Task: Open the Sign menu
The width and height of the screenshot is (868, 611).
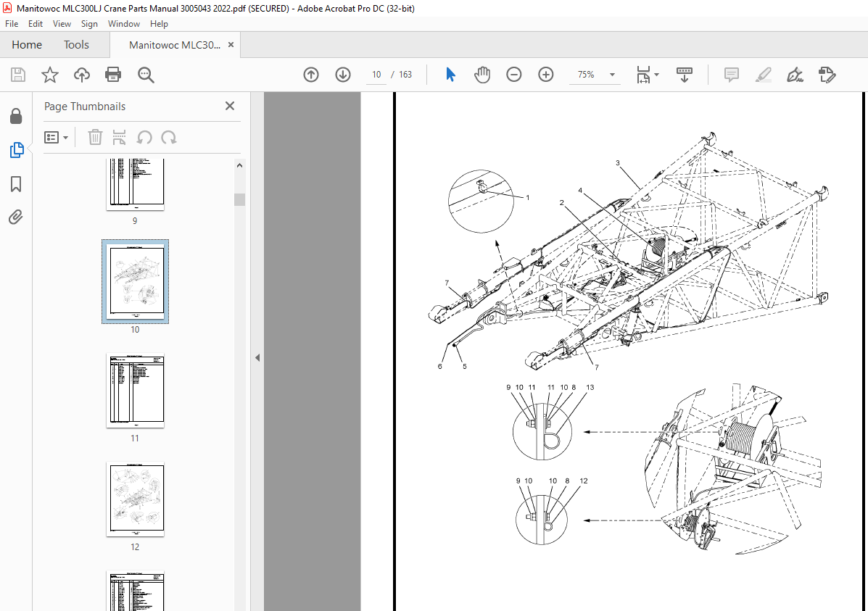Action: pos(89,24)
